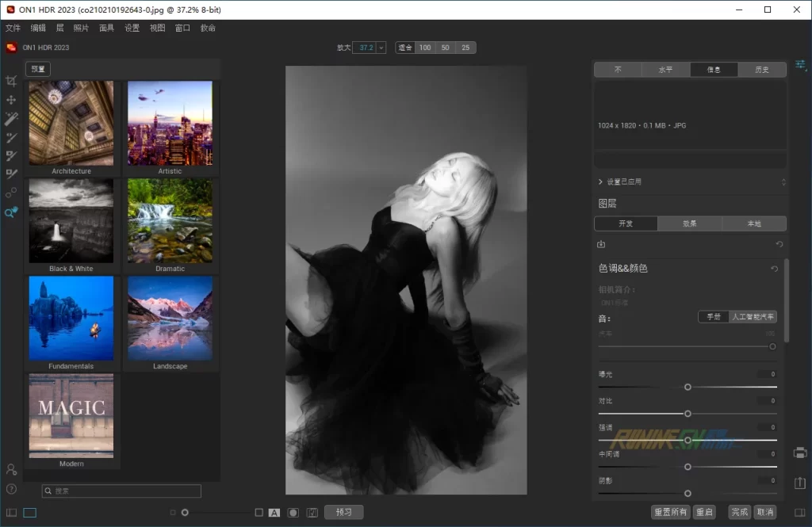The height and width of the screenshot is (527, 812).
Task: Click the print icon on right edge
Action: pos(800,453)
